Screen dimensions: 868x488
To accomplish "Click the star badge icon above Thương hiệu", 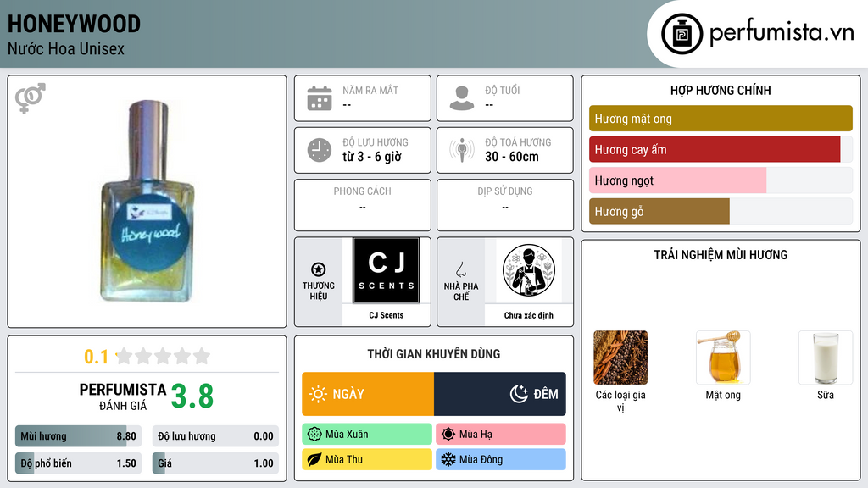I will pos(319,269).
